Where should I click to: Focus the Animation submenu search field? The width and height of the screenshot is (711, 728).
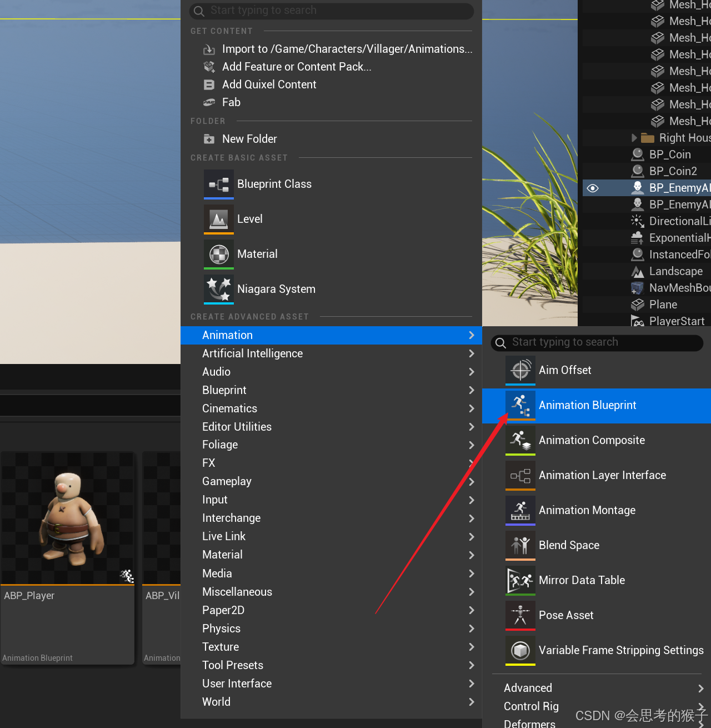(x=597, y=342)
